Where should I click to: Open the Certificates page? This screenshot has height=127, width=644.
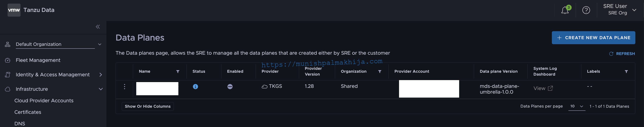point(28,112)
